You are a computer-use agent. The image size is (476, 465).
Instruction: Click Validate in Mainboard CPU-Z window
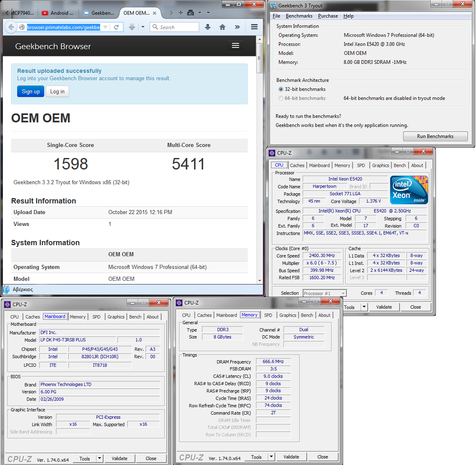119,458
